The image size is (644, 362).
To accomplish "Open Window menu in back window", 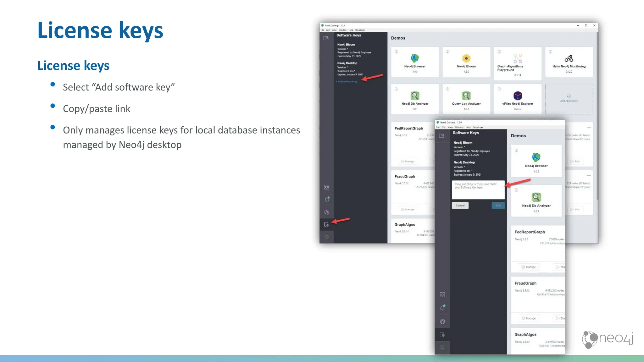I will [x=343, y=30].
